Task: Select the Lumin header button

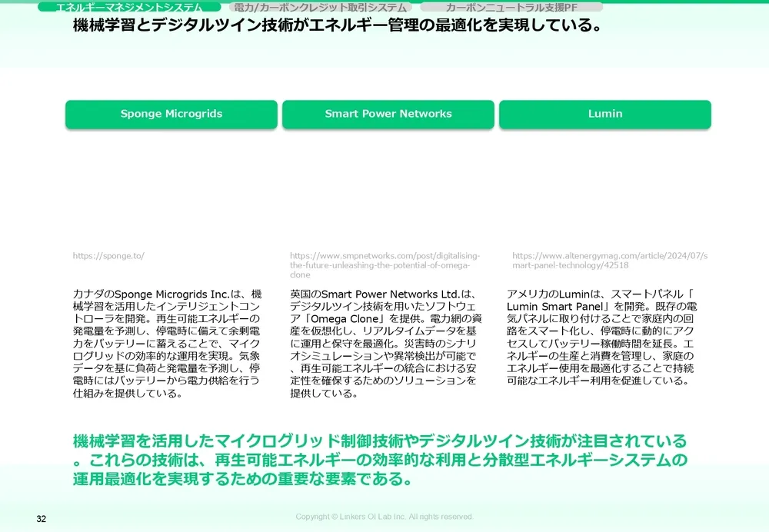Action: [x=605, y=114]
